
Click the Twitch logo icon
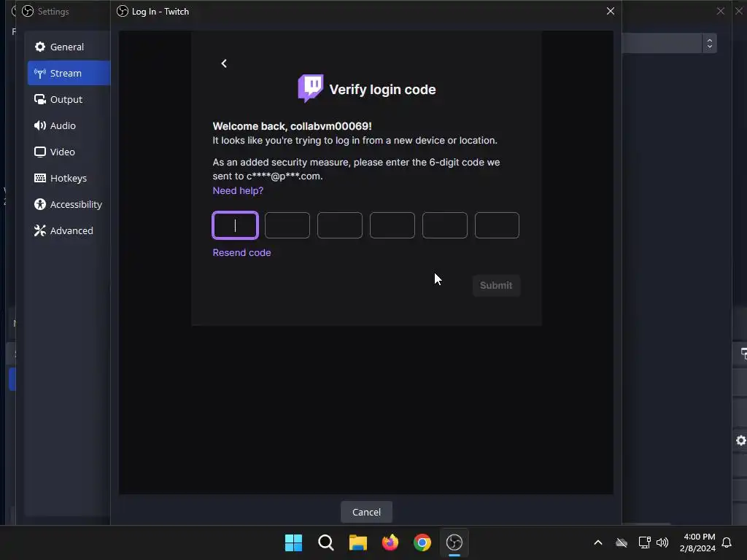311,88
